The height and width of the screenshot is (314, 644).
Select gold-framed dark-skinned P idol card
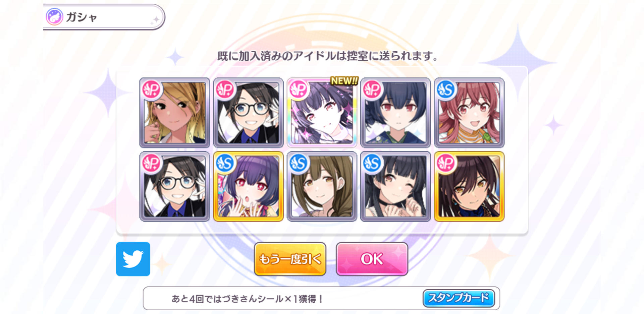(469, 186)
